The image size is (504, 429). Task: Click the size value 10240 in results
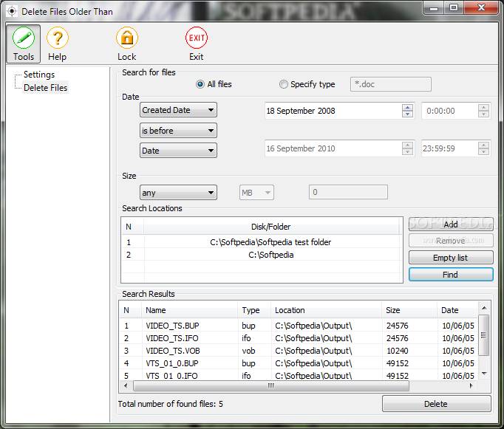click(398, 351)
